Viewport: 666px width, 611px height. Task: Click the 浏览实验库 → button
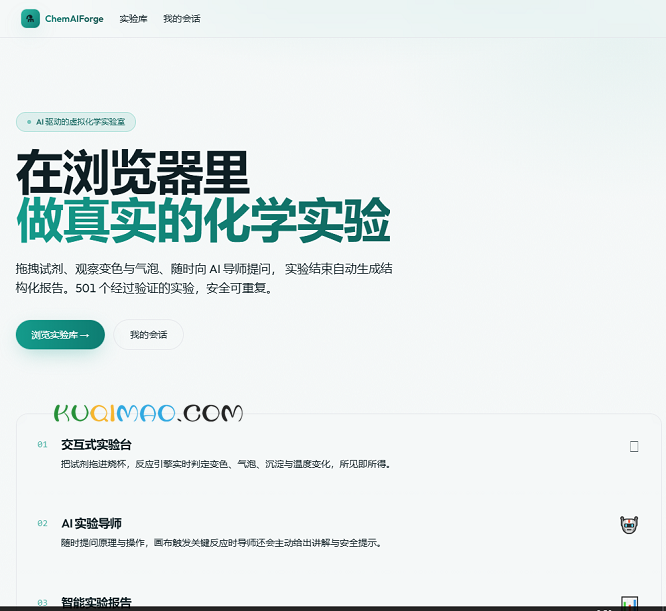[60, 335]
